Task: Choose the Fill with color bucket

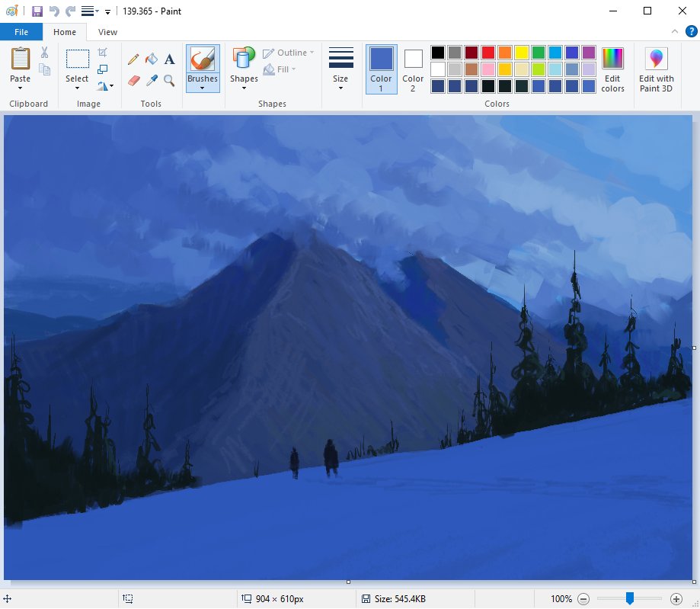Action: coord(152,59)
